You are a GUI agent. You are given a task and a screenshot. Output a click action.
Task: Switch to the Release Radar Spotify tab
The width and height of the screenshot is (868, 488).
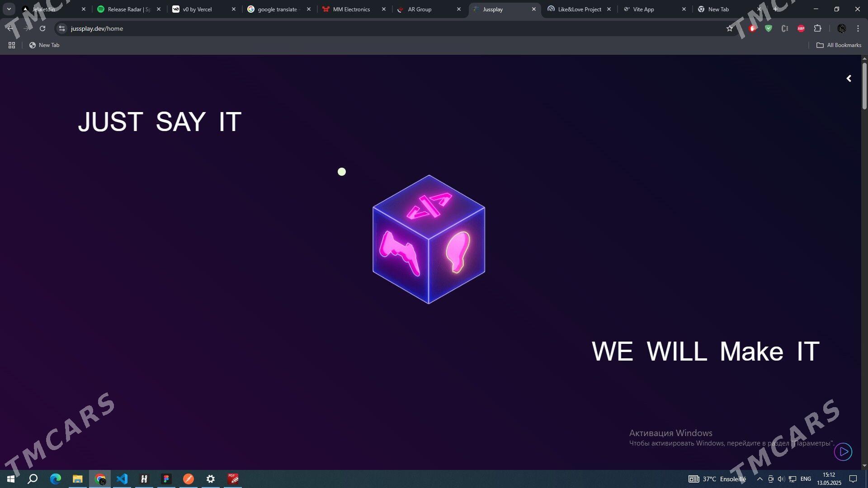124,9
